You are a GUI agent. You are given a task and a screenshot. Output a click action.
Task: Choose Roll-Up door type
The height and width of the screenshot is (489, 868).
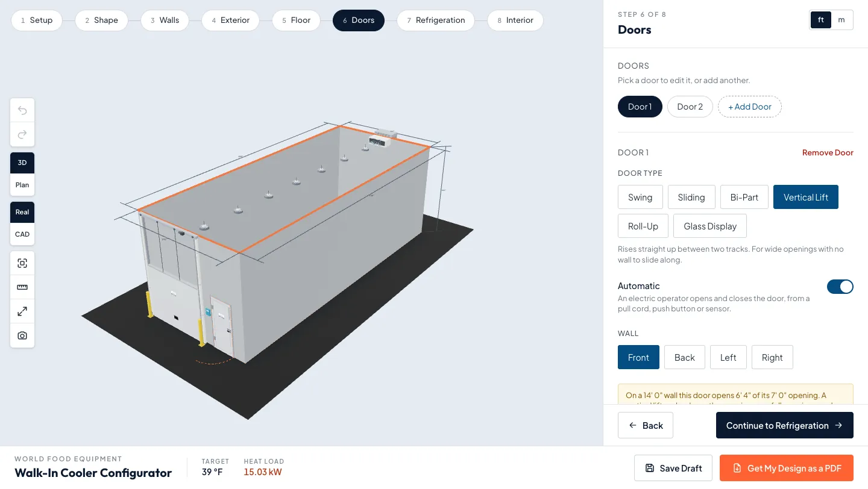click(x=643, y=226)
